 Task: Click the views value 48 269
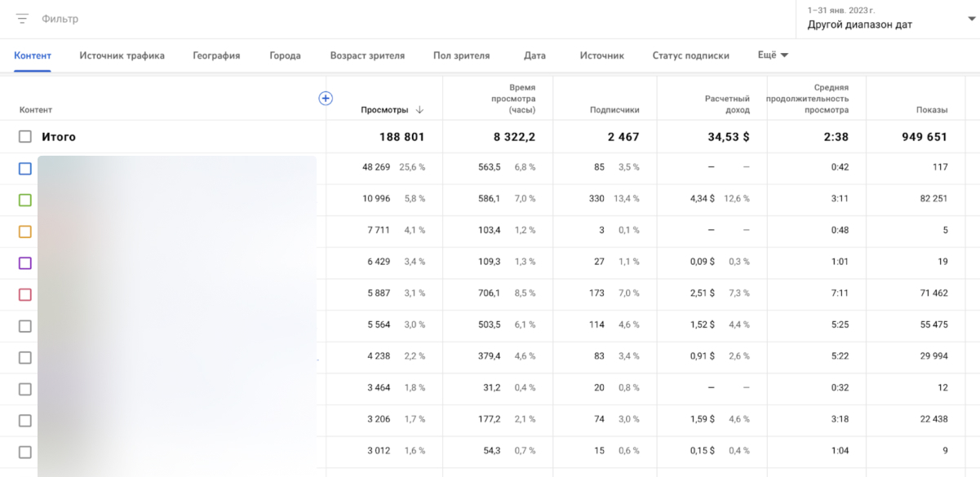[x=376, y=167]
